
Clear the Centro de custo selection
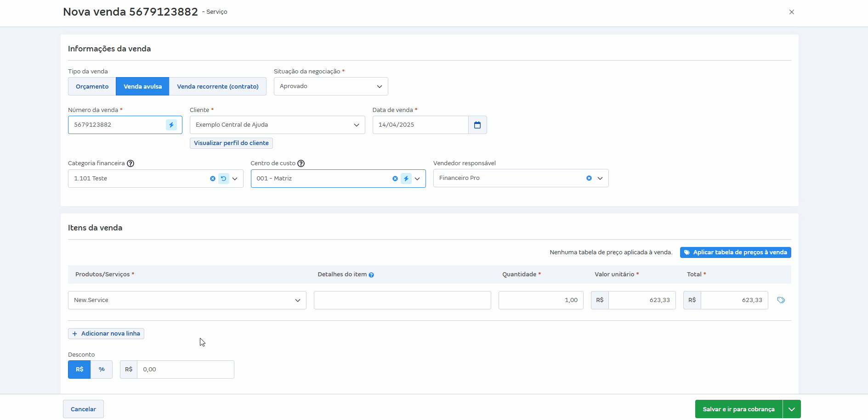(x=395, y=179)
